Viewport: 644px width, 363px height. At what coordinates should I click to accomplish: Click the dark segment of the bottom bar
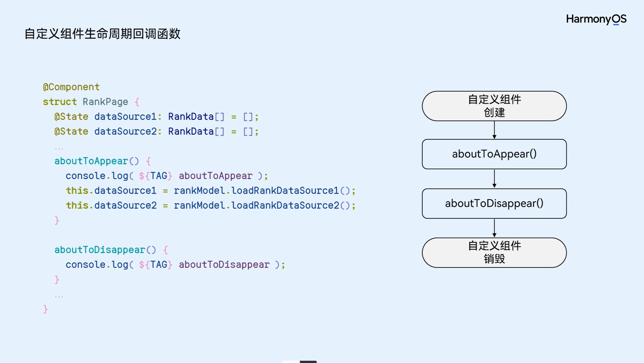coord(308,362)
